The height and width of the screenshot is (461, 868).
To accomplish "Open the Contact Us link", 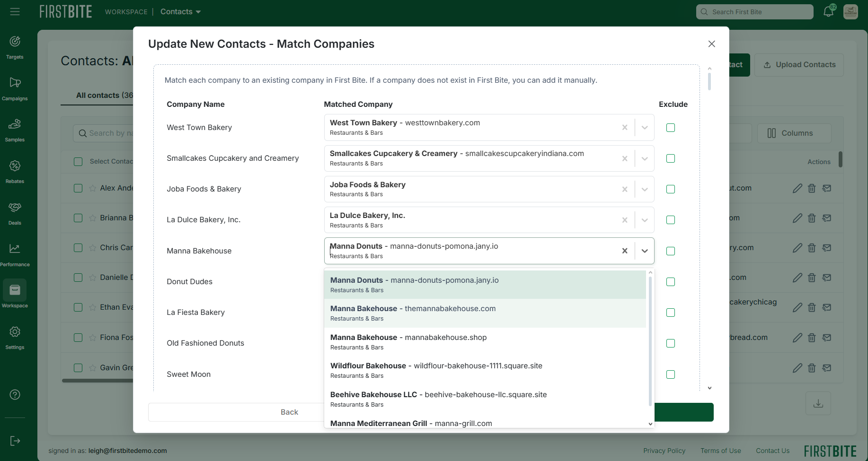I will coord(772,451).
